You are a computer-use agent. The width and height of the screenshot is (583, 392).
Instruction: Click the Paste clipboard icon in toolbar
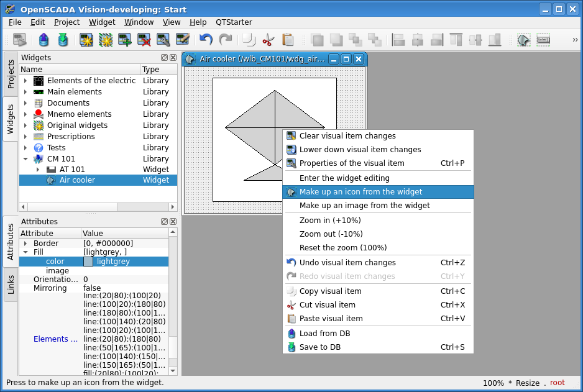[x=288, y=40]
